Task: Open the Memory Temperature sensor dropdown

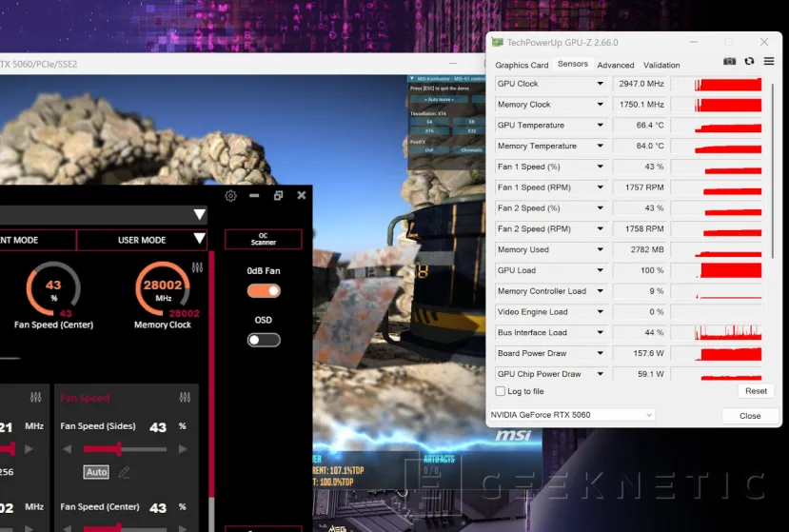Action: tap(600, 146)
